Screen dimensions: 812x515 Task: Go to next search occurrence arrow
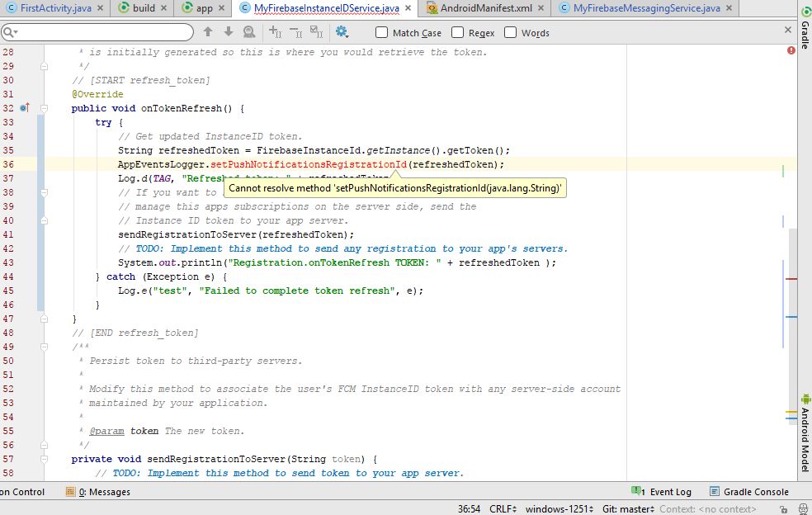[229, 32]
